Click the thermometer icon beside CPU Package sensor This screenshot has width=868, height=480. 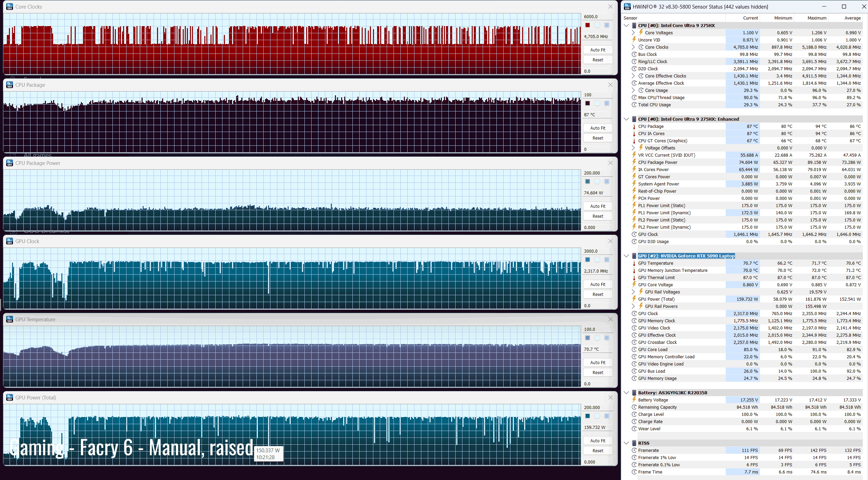(x=634, y=126)
